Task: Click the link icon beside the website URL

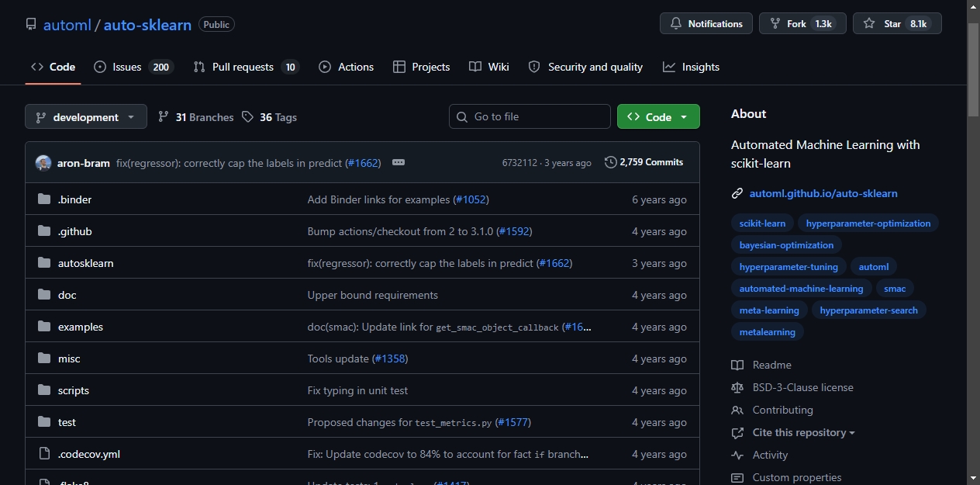Action: pos(737,194)
